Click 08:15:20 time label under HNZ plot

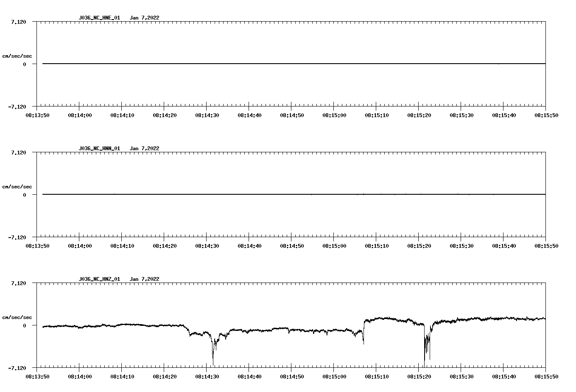click(419, 376)
